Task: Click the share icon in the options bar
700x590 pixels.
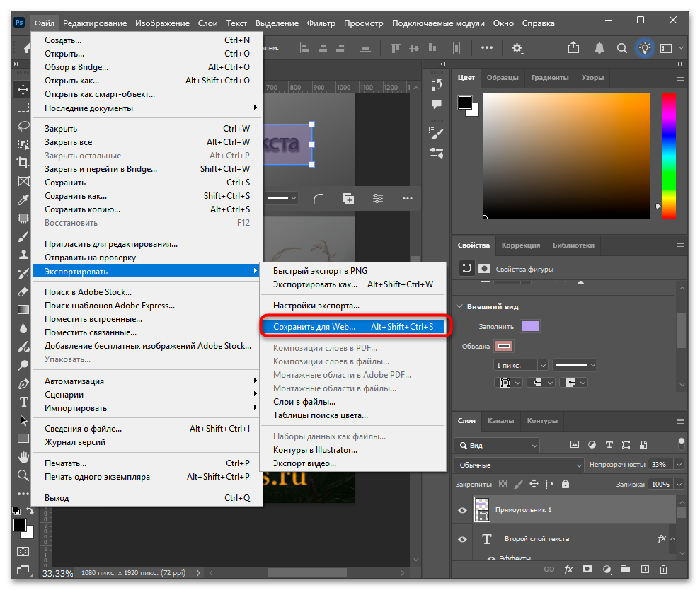Action: coord(573,48)
